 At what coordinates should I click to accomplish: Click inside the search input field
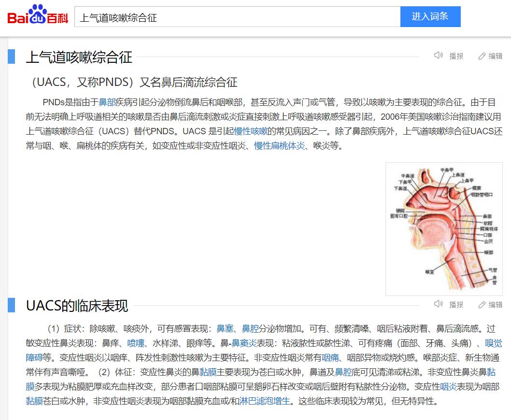[237, 16]
